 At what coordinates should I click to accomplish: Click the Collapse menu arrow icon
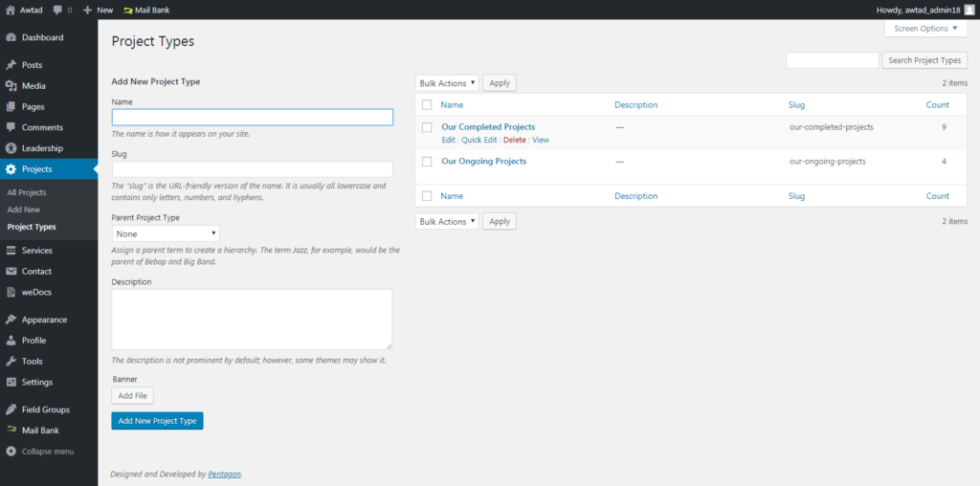click(11, 451)
